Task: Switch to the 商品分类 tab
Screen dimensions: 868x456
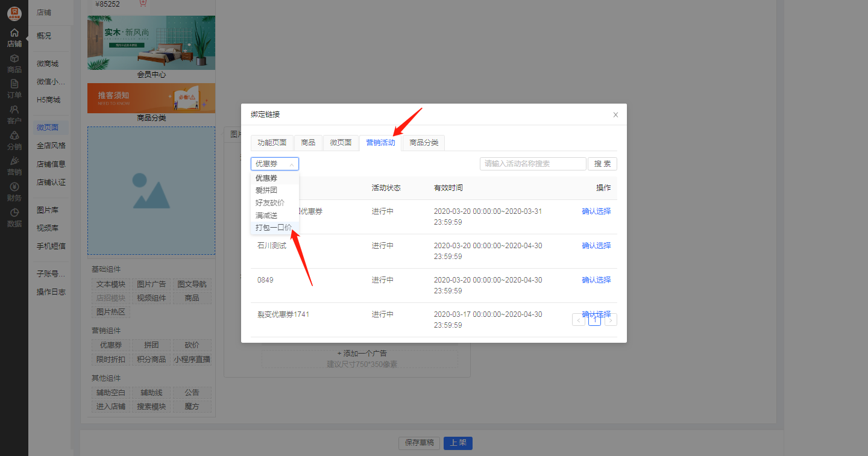Action: tap(423, 143)
